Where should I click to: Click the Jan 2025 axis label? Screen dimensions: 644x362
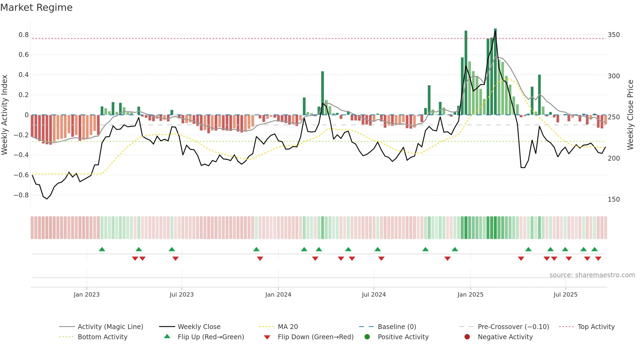[470, 294]
